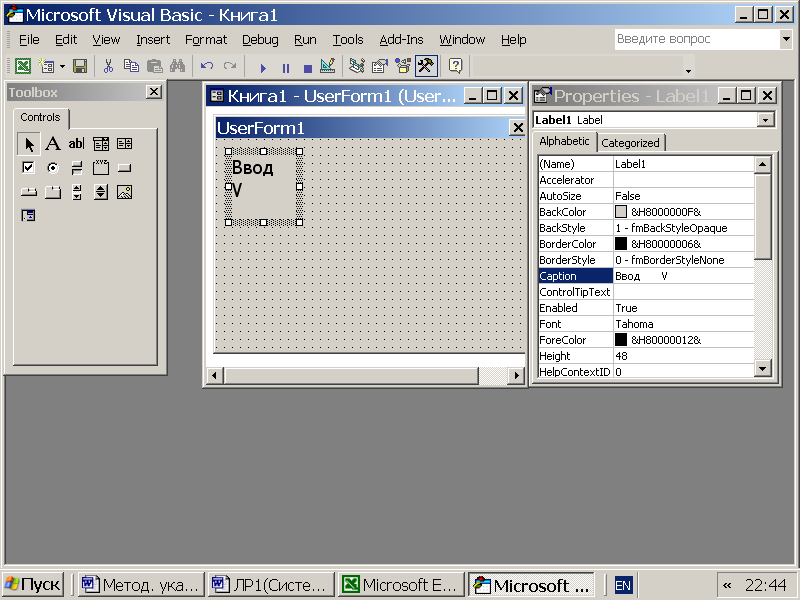This screenshot has width=800, height=600.
Task: Select the SpinButton tool in Toolbox
Action: tap(101, 192)
